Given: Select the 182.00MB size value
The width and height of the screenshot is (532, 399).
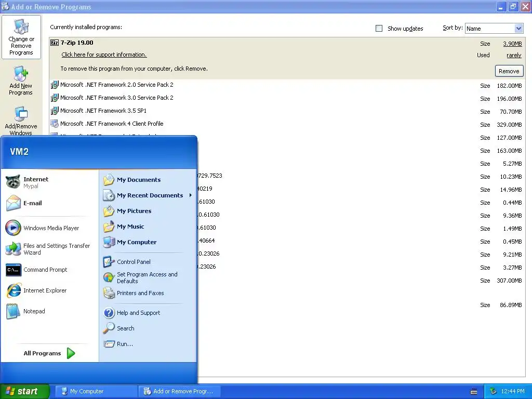Looking at the screenshot, I should [509, 86].
